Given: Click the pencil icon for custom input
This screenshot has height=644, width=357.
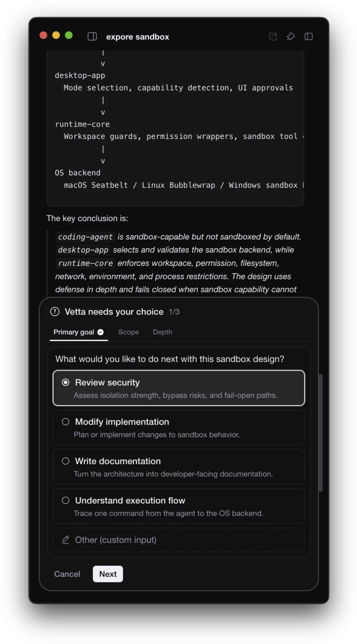Looking at the screenshot, I should coord(66,539).
